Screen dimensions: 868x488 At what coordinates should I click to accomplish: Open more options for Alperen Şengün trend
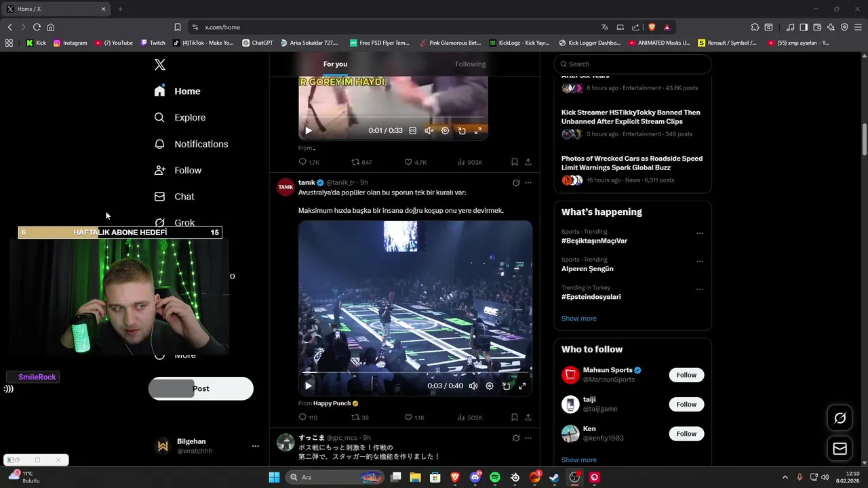point(700,262)
